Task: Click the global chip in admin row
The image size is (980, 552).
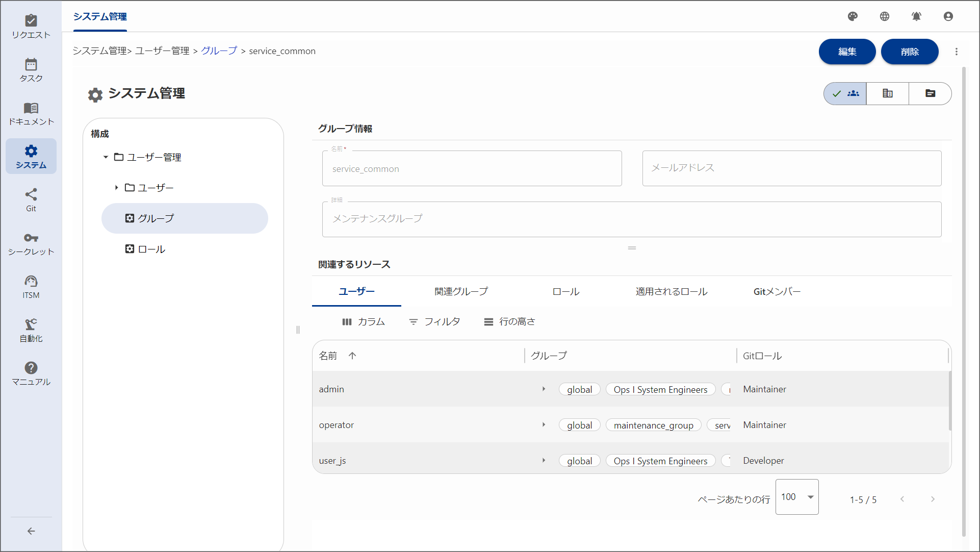Action: coord(579,389)
